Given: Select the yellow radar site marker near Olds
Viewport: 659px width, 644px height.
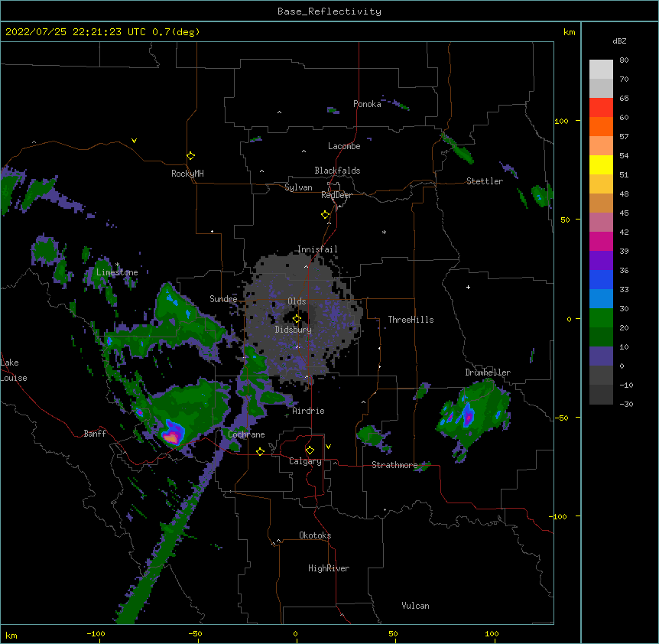Looking at the screenshot, I should pos(297,319).
